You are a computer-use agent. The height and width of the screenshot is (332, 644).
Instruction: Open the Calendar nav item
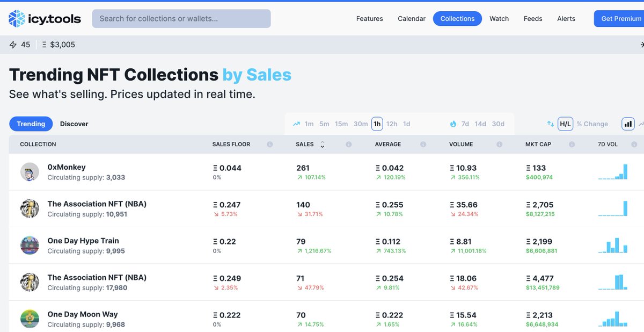click(412, 19)
